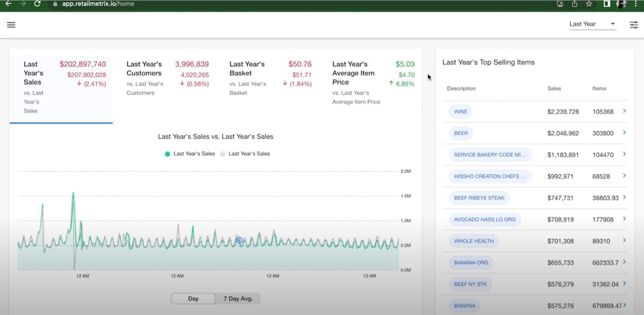This screenshot has height=315, width=644.
Task: Click the BEER item chip
Action: point(461,133)
